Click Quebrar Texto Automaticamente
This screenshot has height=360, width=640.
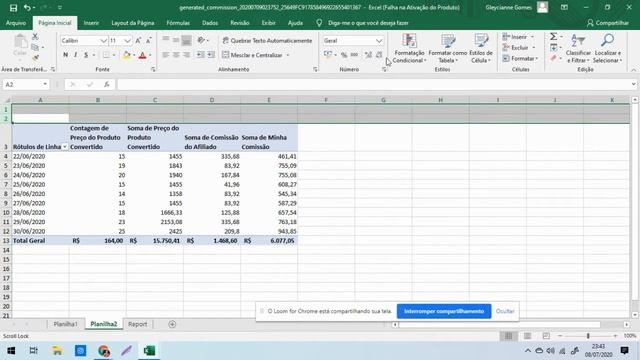pyautogui.click(x=268, y=40)
